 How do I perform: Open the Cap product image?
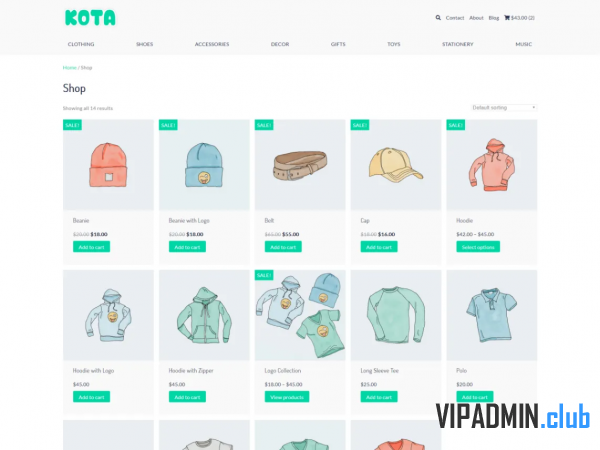point(396,165)
